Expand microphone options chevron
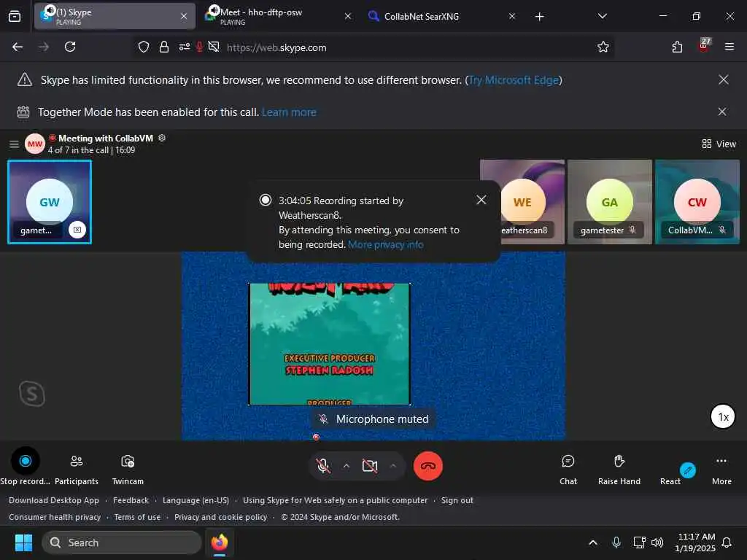Viewport: 747px width, 560px height. (x=347, y=466)
